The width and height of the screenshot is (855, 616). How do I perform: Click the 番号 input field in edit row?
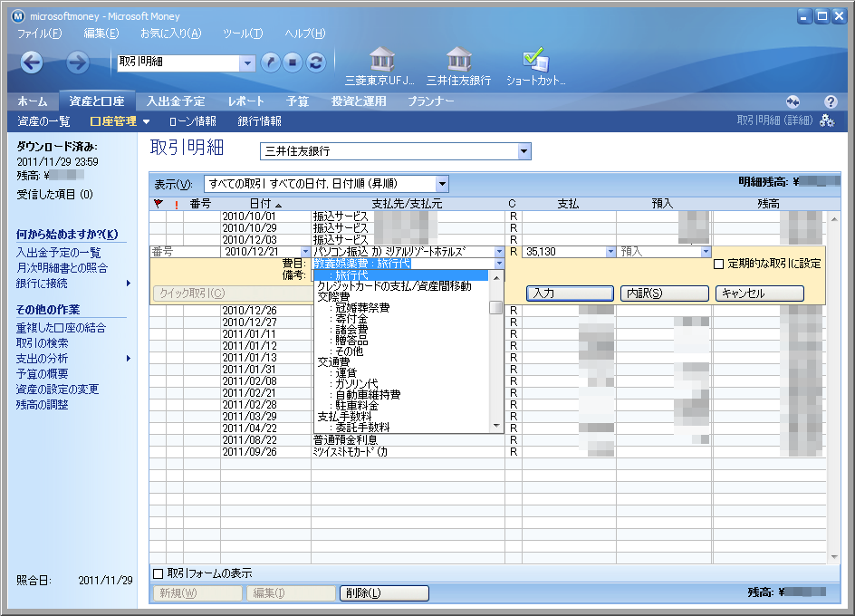(185, 252)
